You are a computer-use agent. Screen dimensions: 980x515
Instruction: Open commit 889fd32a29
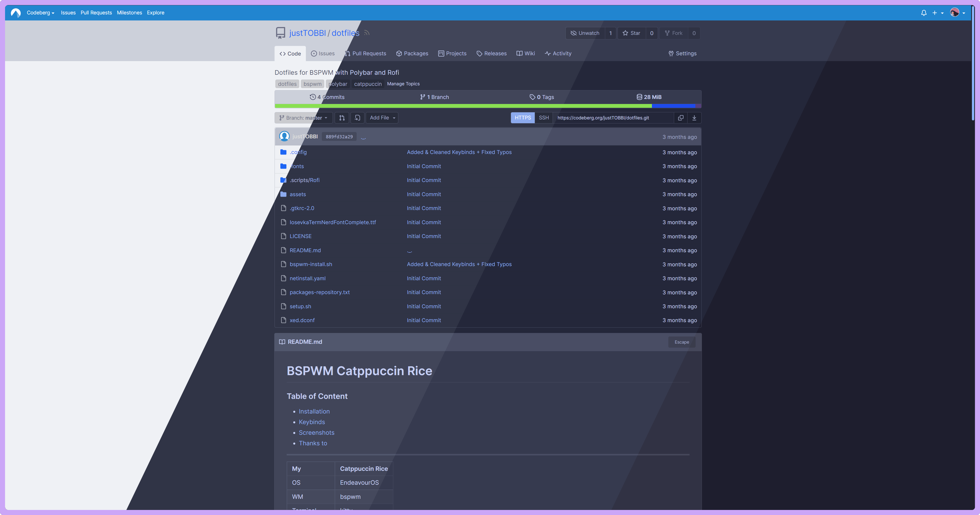point(339,137)
